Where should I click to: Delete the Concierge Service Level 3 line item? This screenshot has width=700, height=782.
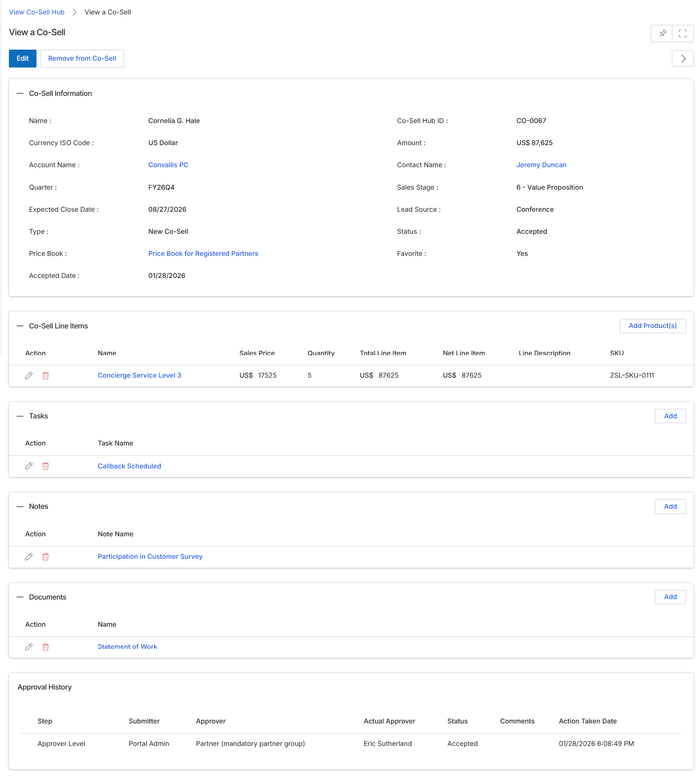[45, 376]
